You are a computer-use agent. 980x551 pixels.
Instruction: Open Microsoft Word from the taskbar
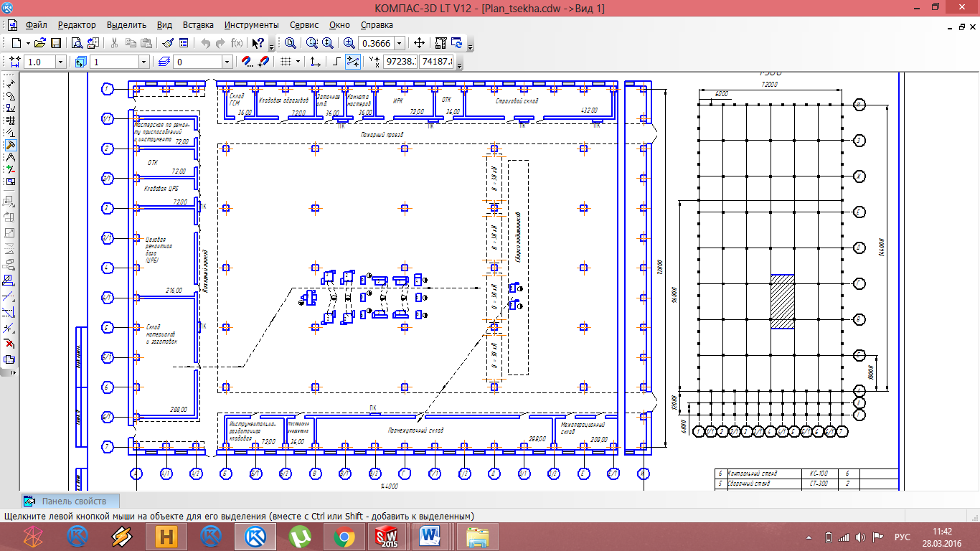tap(430, 536)
